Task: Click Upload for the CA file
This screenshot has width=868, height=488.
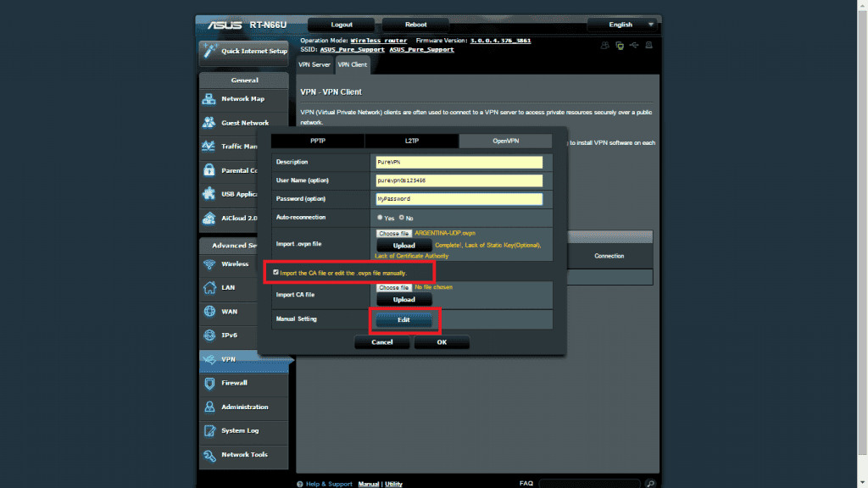Action: [x=404, y=300]
